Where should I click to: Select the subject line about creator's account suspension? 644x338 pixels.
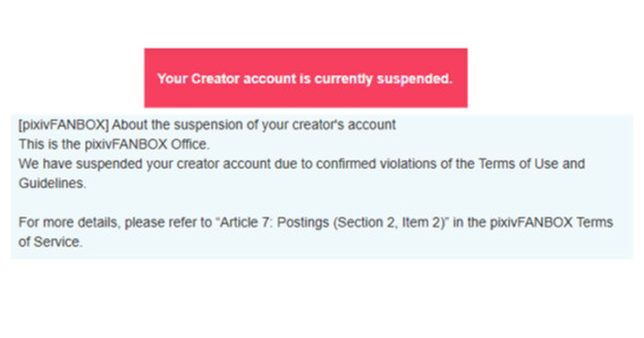(207, 125)
